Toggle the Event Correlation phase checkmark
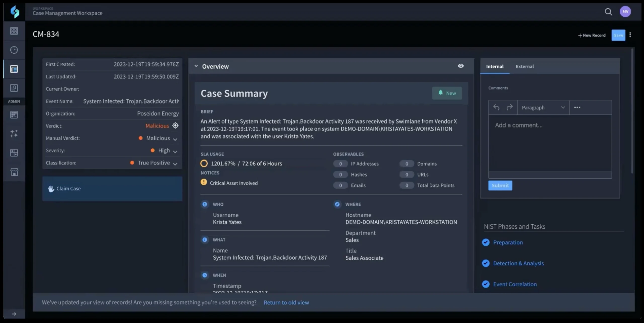This screenshot has height=323, width=644. [x=486, y=284]
